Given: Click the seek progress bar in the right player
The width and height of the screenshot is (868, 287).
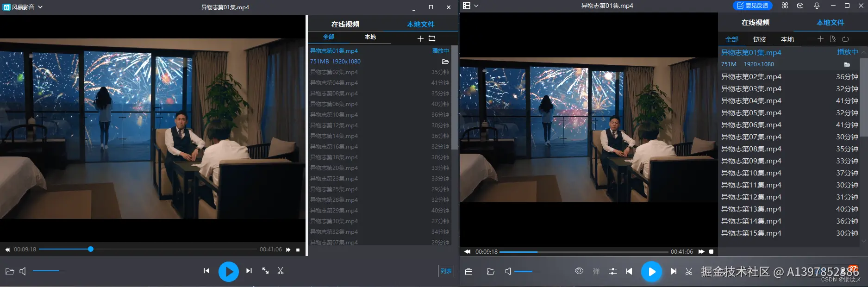Looking at the screenshot, I should click(584, 252).
